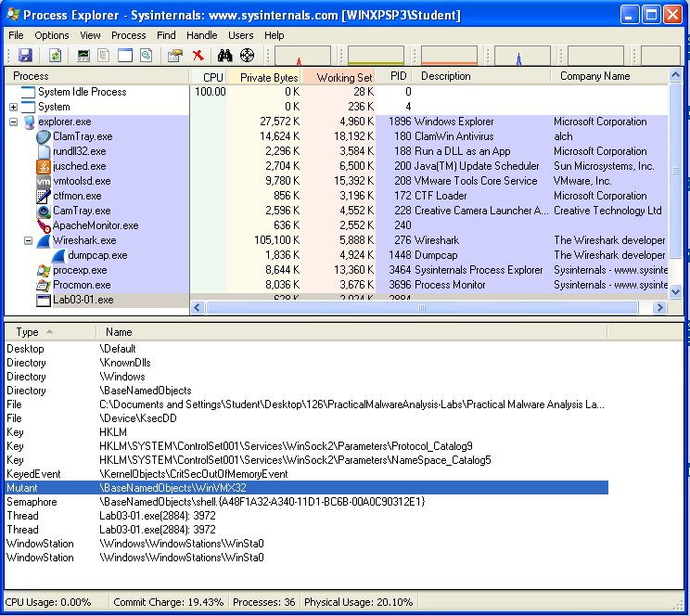This screenshot has height=616, width=690.
Task: Click the View DLLs/Handles toolbar icon
Action: (147, 56)
